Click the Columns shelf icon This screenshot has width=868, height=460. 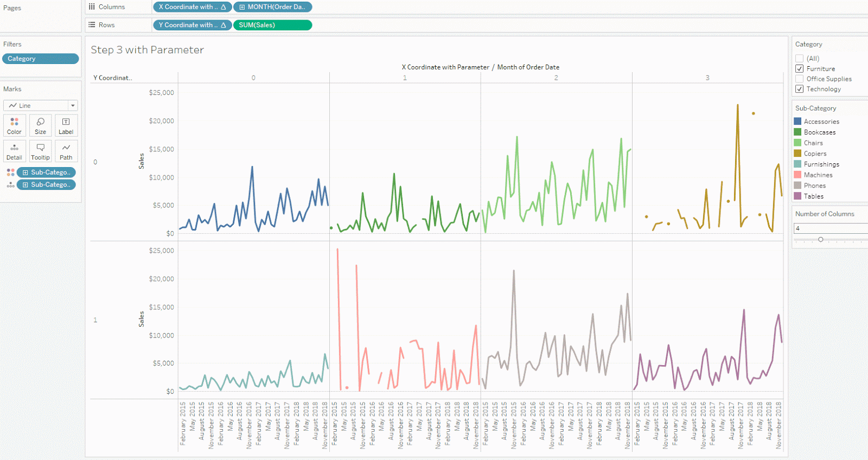(x=92, y=7)
